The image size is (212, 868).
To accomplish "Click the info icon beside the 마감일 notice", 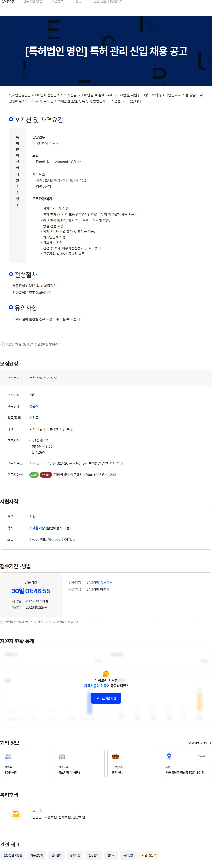I will pos(3,622).
